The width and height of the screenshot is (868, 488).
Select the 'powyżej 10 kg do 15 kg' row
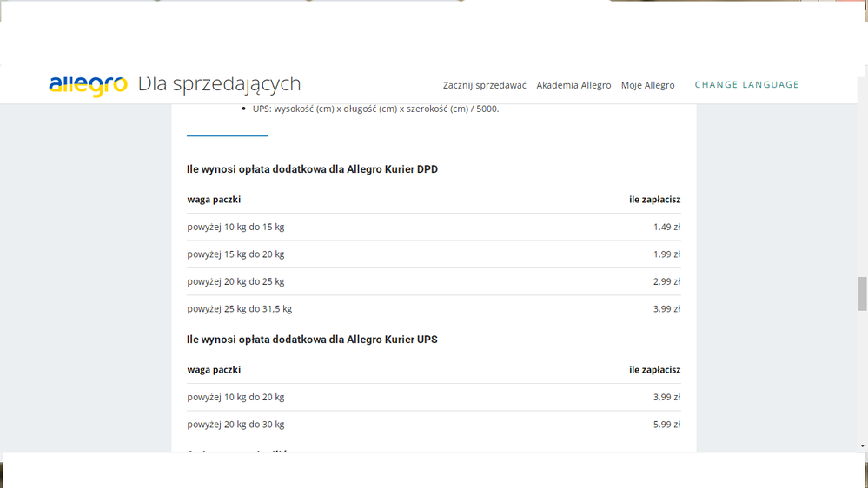coord(235,228)
